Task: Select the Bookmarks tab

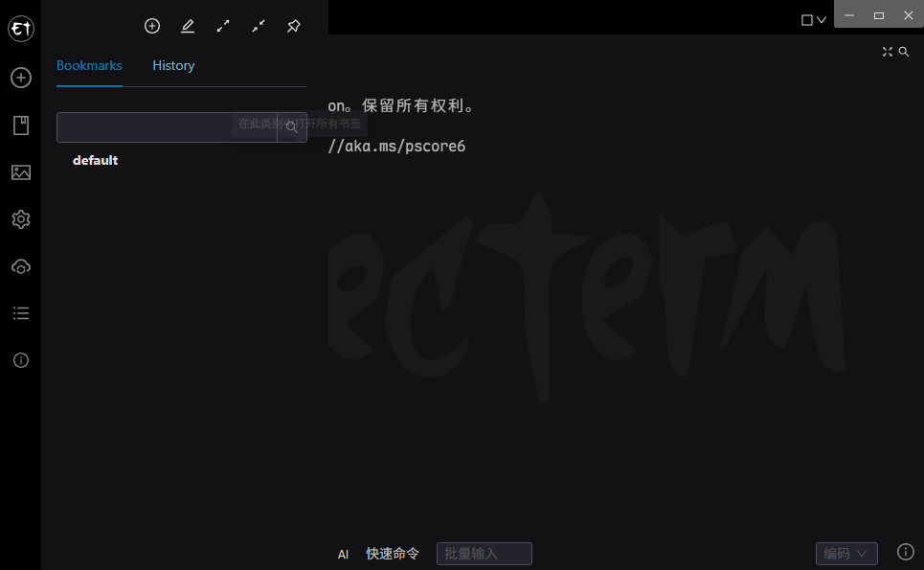Action: [x=89, y=65]
